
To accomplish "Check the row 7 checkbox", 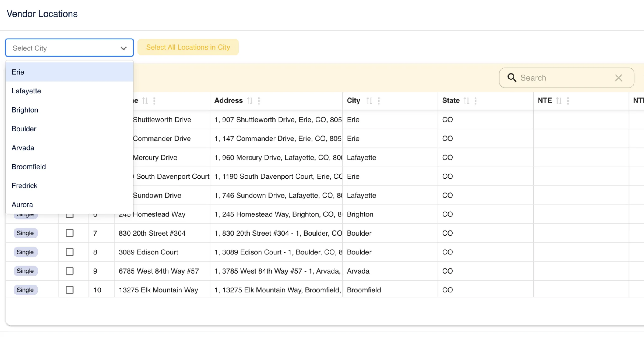I will (70, 233).
